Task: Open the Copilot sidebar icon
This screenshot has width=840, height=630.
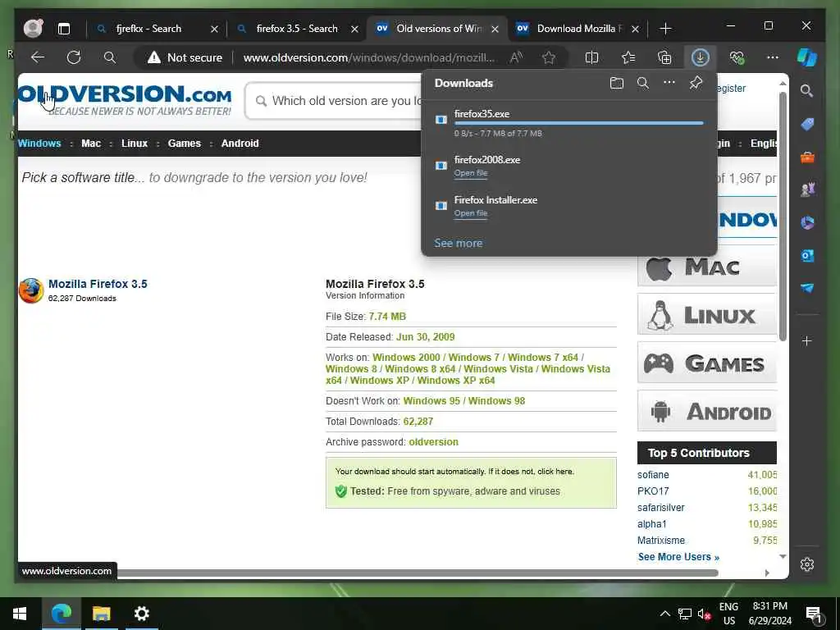Action: tap(807, 57)
